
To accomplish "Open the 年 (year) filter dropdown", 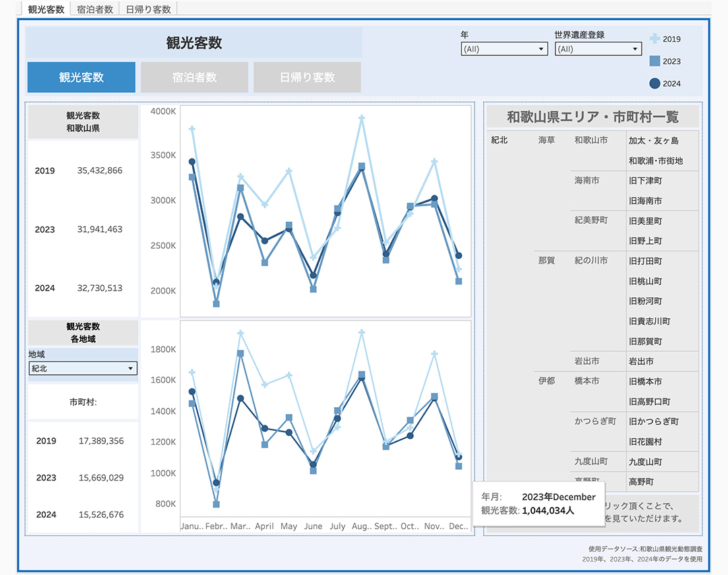I will point(504,49).
